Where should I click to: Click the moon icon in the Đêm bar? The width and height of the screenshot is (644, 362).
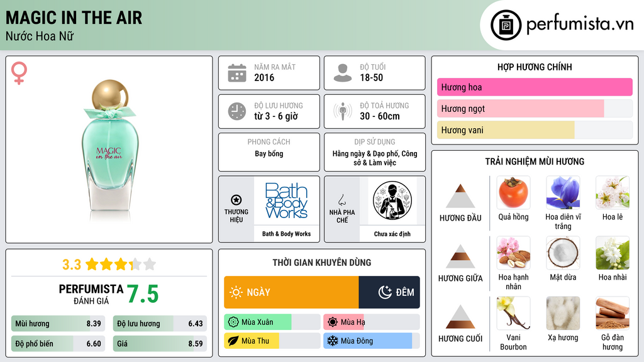tap(385, 292)
